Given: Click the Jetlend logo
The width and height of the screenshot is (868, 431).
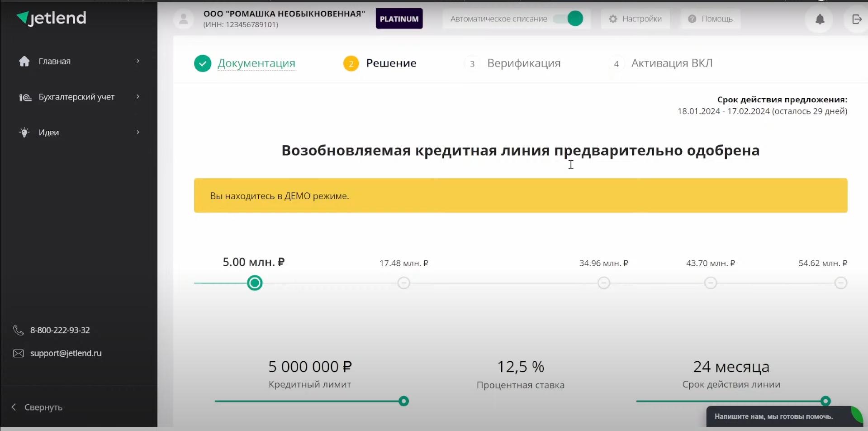Looking at the screenshot, I should (x=51, y=18).
